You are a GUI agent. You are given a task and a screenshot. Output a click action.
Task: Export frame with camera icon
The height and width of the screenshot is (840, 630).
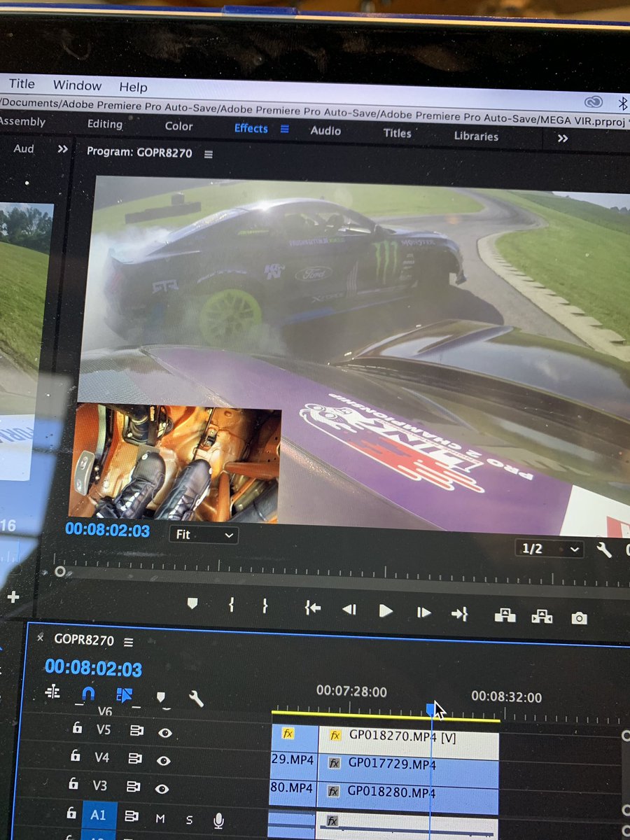[x=579, y=618]
